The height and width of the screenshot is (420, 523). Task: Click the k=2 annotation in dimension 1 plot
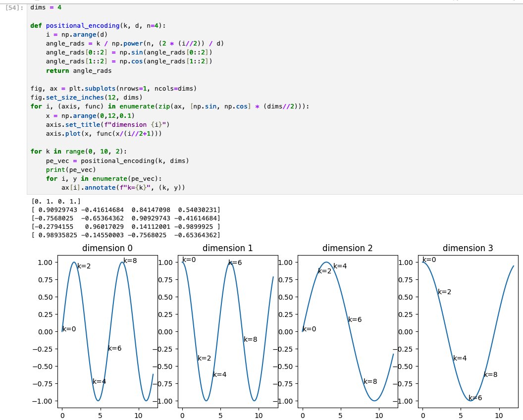point(204,358)
